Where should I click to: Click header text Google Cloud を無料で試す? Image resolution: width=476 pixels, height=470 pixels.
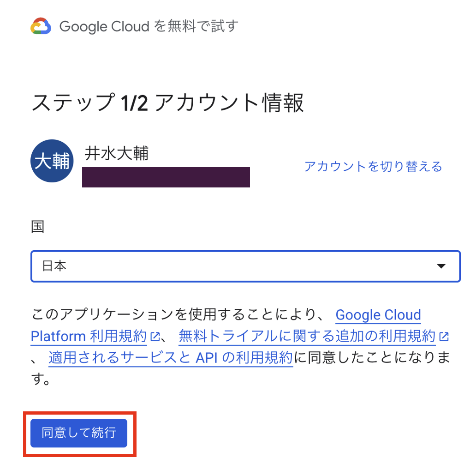click(x=149, y=26)
